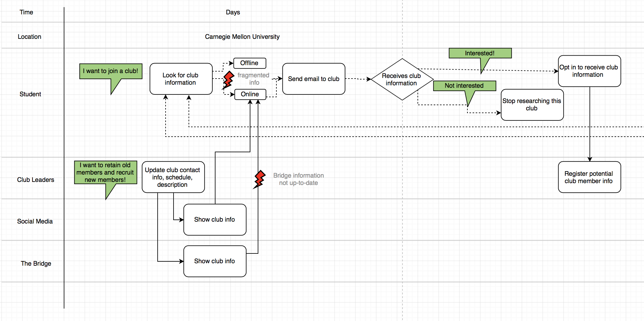Click the 'Carnegie Mellon University' text
The height and width of the screenshot is (321, 644).
pos(242,37)
